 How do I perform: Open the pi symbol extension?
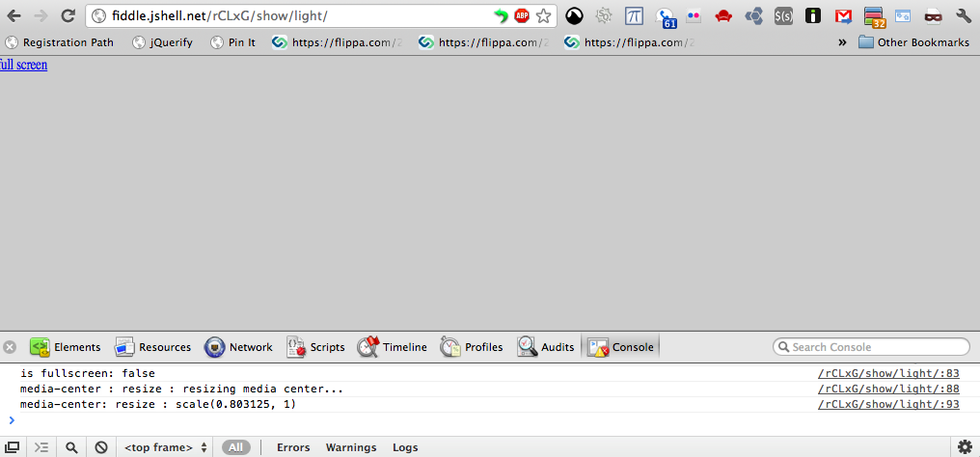[634, 16]
